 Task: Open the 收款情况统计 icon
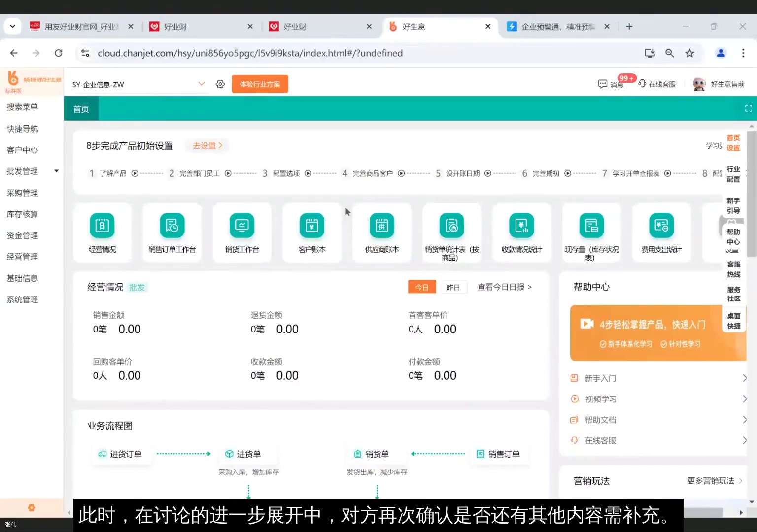[521, 232]
